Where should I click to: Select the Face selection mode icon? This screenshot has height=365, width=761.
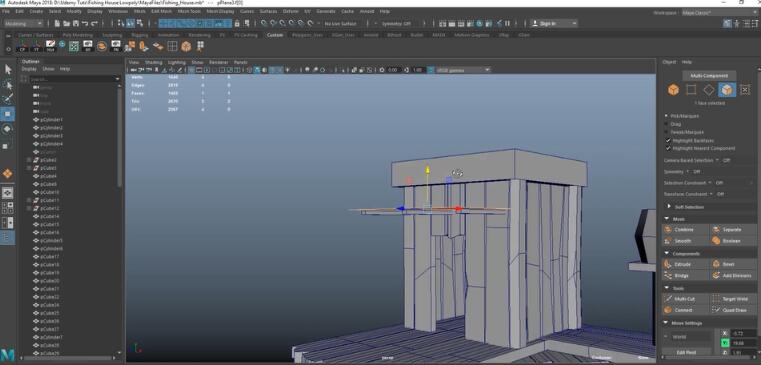727,90
